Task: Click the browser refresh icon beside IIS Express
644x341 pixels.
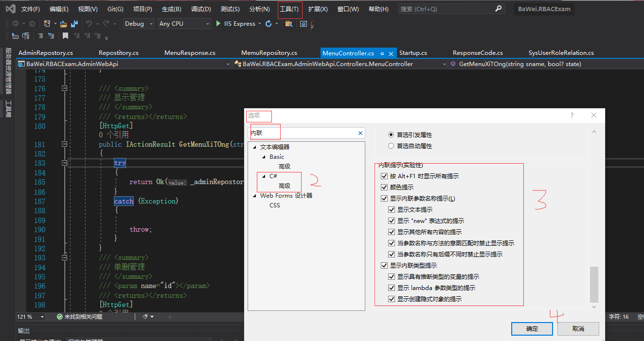Action: 268,23
